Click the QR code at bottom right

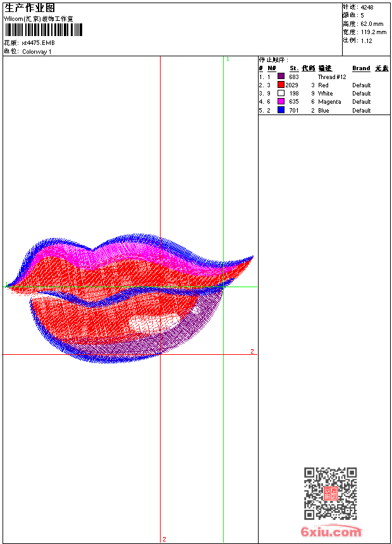[x=330, y=493]
